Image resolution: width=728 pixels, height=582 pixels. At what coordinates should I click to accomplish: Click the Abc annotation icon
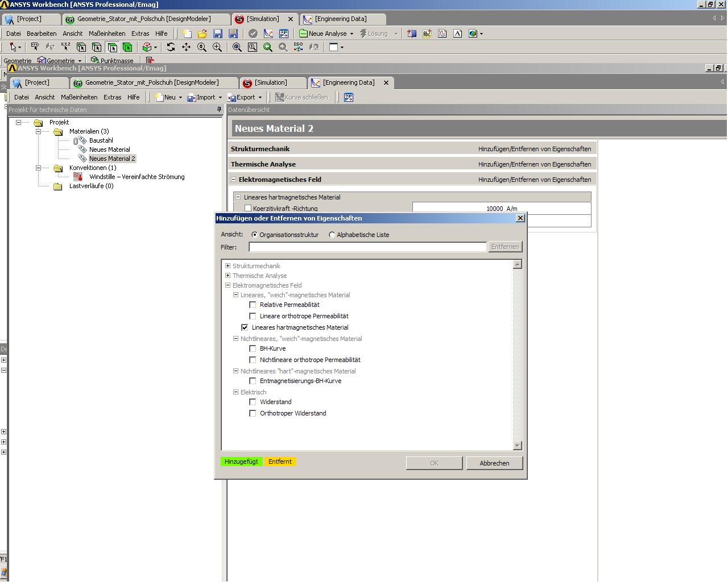pyautogui.click(x=427, y=34)
